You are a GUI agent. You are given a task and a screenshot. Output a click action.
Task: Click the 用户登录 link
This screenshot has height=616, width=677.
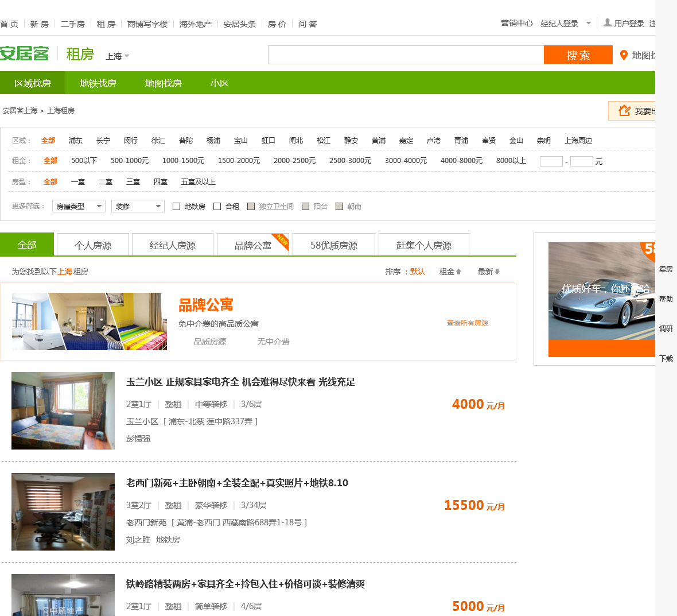tap(629, 24)
